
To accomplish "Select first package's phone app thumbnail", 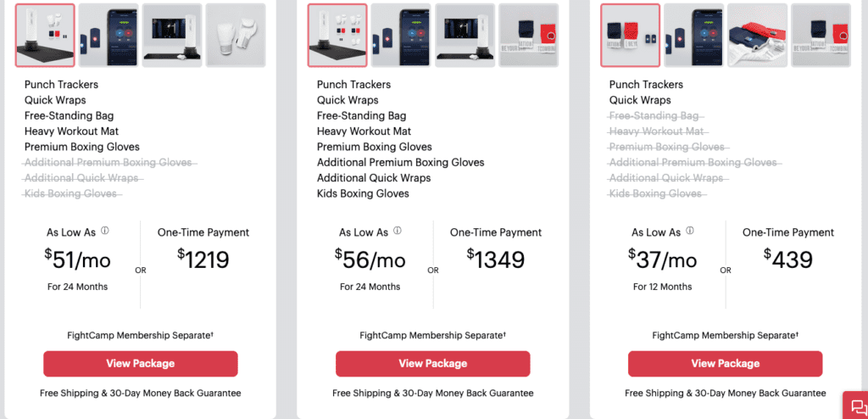I will pos(108,36).
